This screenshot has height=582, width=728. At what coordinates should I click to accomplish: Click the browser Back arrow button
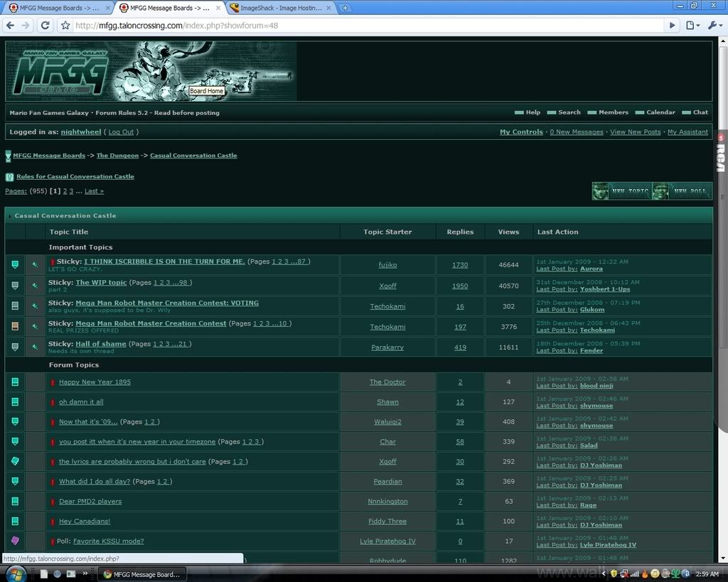point(10,26)
